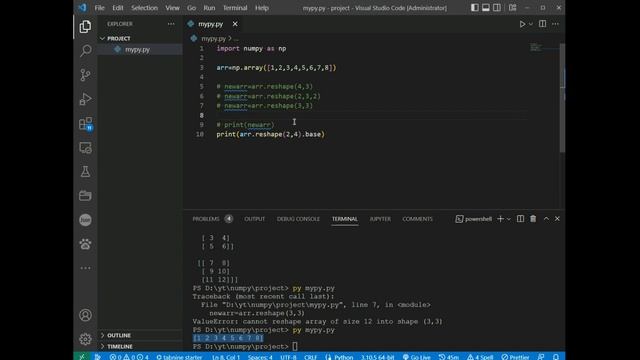Click Spaces: 4 indentation setting
Screen dimensions: 640x360
click(x=260, y=357)
